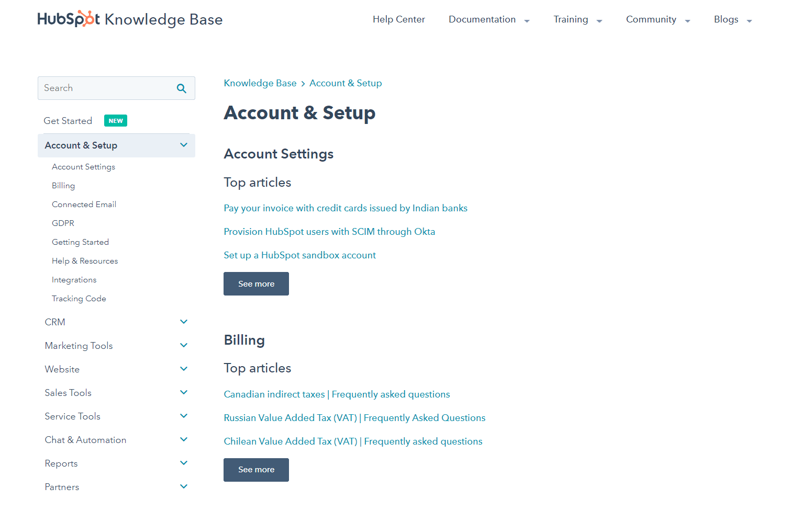
Task: Open the HubSpot sandbox account article
Action: (299, 255)
